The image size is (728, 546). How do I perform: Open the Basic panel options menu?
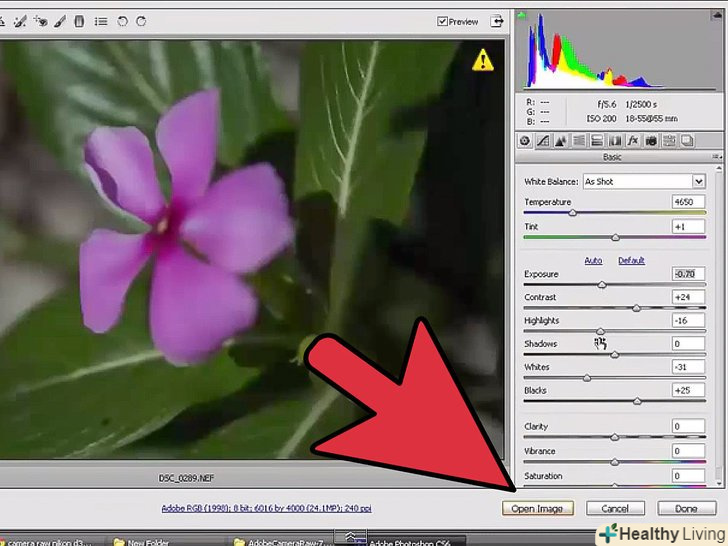[716, 157]
